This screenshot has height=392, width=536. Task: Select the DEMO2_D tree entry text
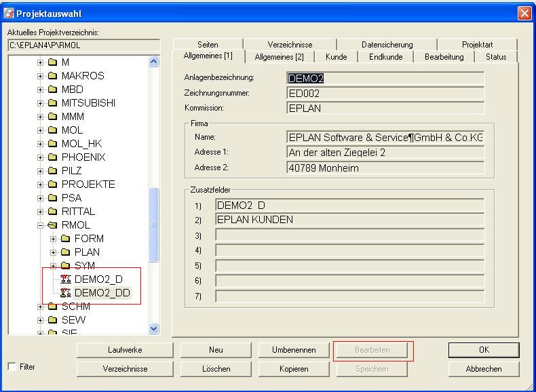point(98,279)
